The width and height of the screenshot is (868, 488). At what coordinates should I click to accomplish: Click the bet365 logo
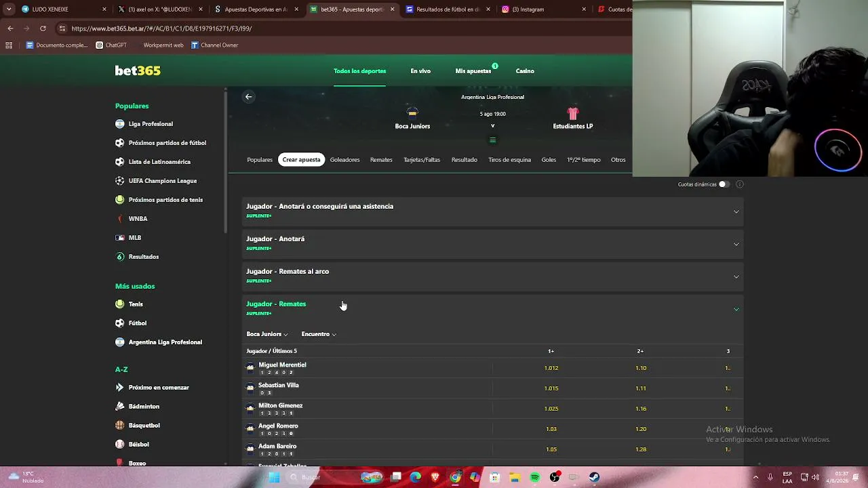138,70
